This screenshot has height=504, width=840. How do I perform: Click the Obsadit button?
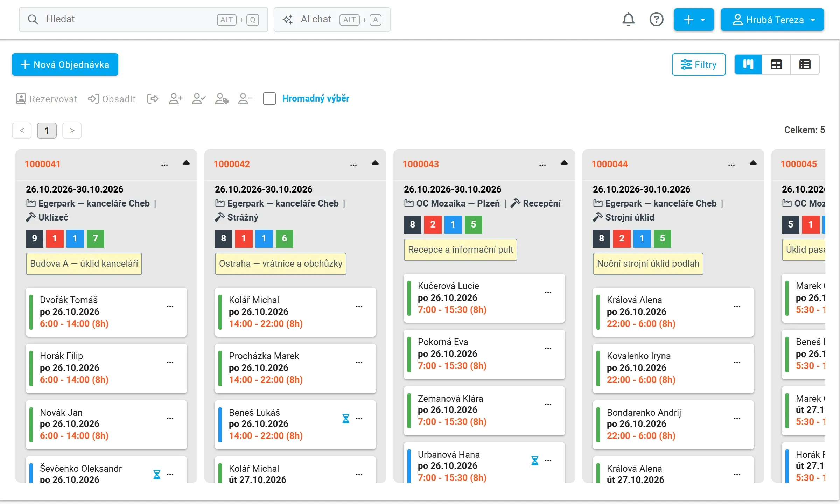(x=112, y=99)
